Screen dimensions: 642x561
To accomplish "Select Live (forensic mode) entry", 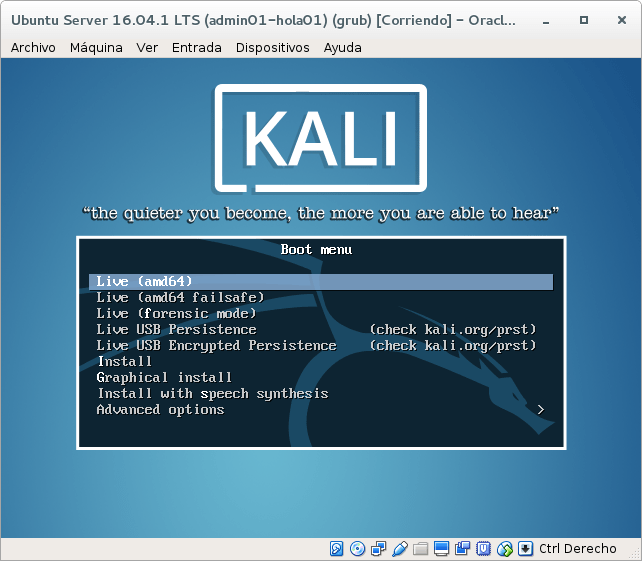I will [321, 314].
